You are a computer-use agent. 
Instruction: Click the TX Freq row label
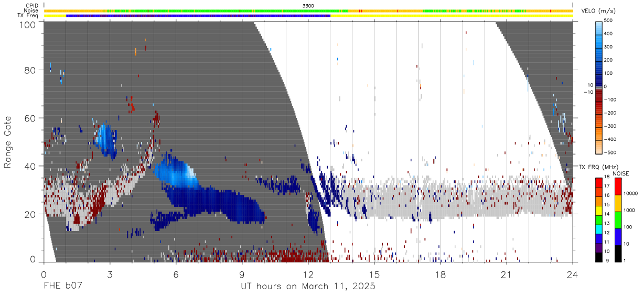[x=28, y=16]
